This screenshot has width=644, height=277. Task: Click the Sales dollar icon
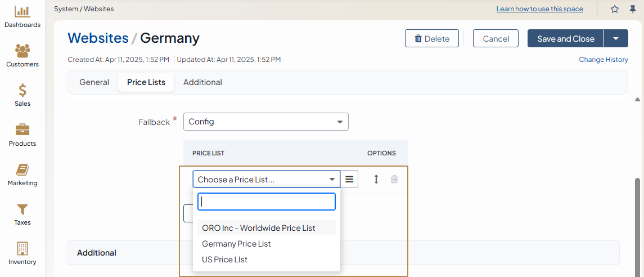pyautogui.click(x=22, y=90)
